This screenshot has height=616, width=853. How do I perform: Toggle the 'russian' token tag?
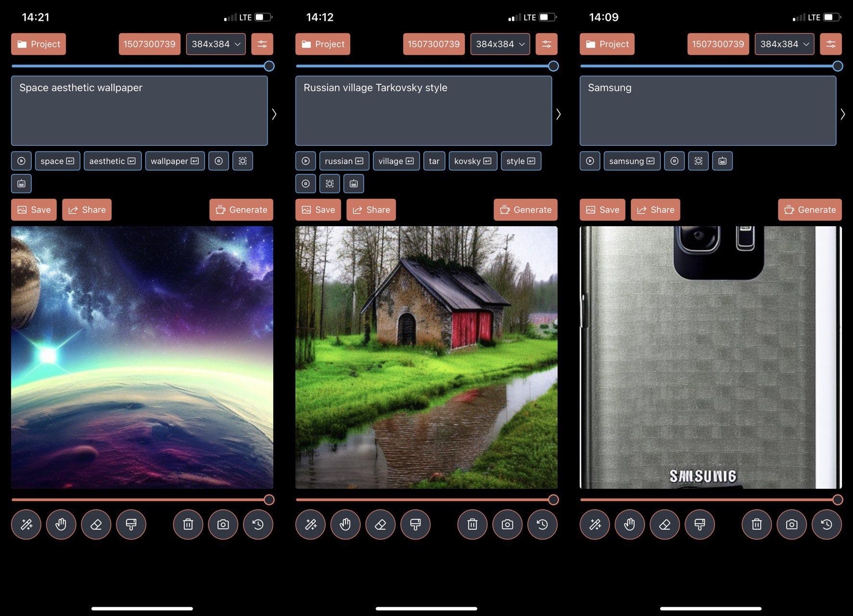pyautogui.click(x=344, y=161)
